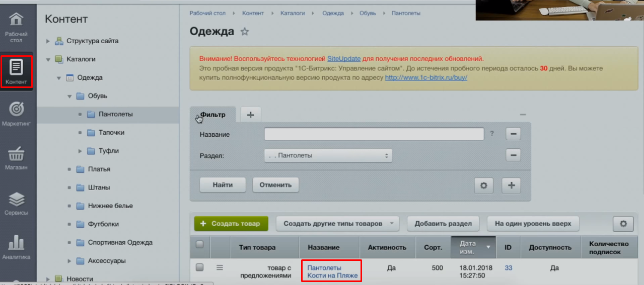Open the Раздел dropdown showing Пантолеты
644x285 pixels.
328,156
